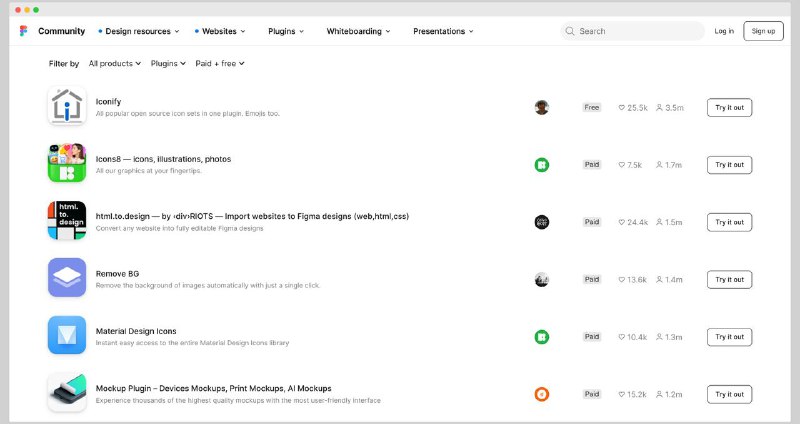Expand the Whiteboarding menu
The width and height of the screenshot is (800, 424).
(x=358, y=31)
